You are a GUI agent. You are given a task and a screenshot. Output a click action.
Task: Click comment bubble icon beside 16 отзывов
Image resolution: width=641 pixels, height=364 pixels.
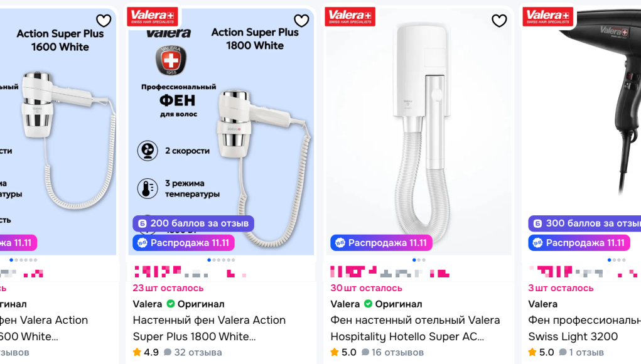[x=365, y=353]
